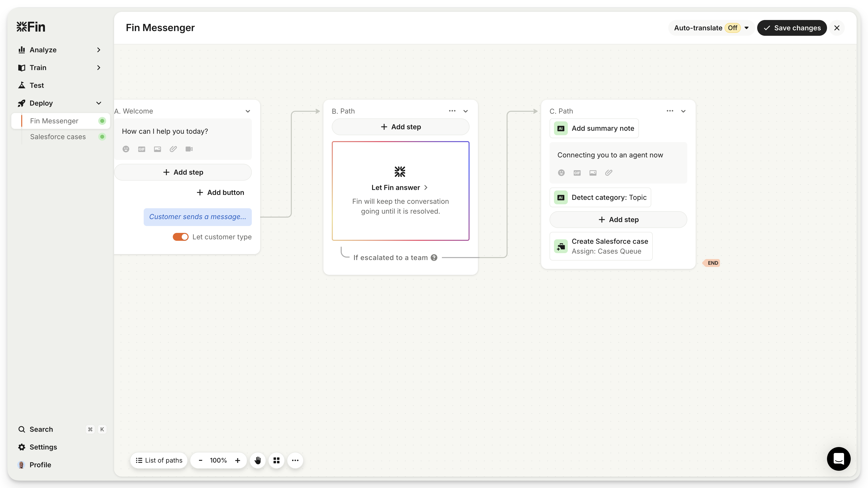Open Salesforce cases in sidebar
Screen dimensions: 868x488
[58, 137]
